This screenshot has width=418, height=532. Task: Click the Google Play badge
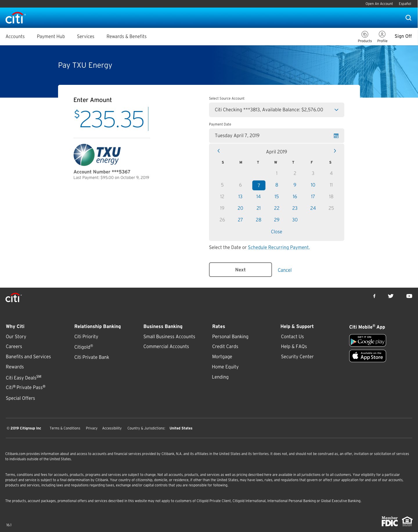(367, 341)
